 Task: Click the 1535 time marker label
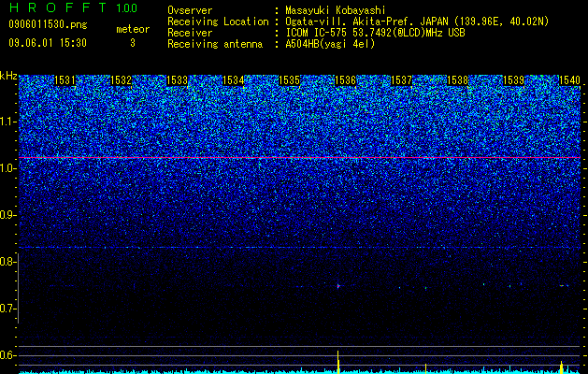(x=290, y=80)
